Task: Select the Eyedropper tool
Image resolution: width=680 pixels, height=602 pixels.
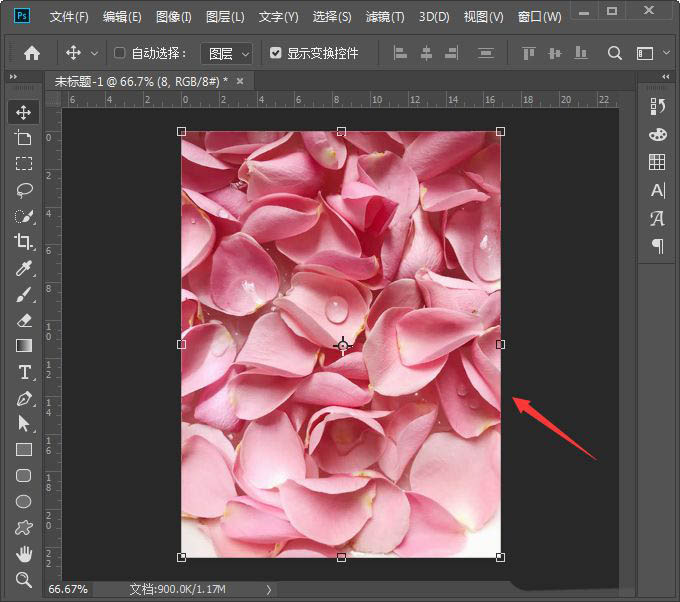Action: tap(23, 268)
